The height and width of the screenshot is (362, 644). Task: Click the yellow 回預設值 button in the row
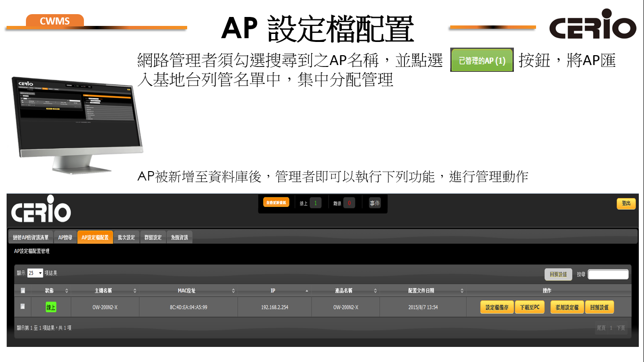click(600, 307)
